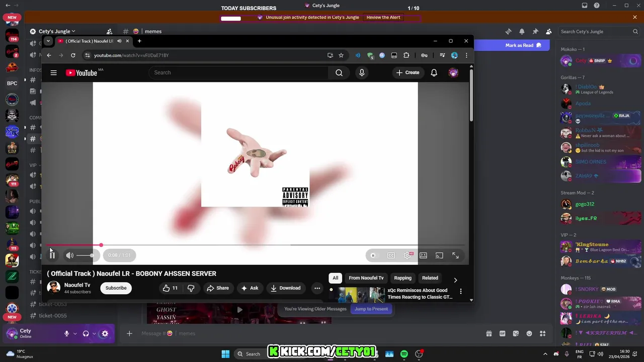This screenshot has width=644, height=362.
Task: Bookmark this page with star icon
Action: [341, 55]
